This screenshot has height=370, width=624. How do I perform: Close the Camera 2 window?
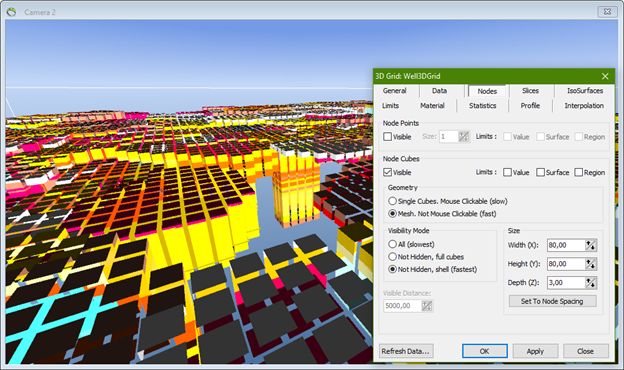607,12
